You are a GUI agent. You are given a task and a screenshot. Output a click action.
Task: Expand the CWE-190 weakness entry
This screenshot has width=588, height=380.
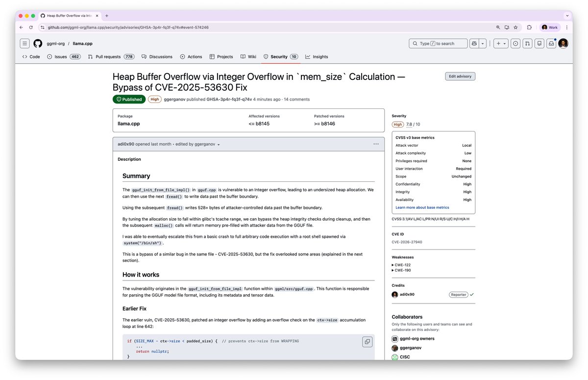point(401,271)
